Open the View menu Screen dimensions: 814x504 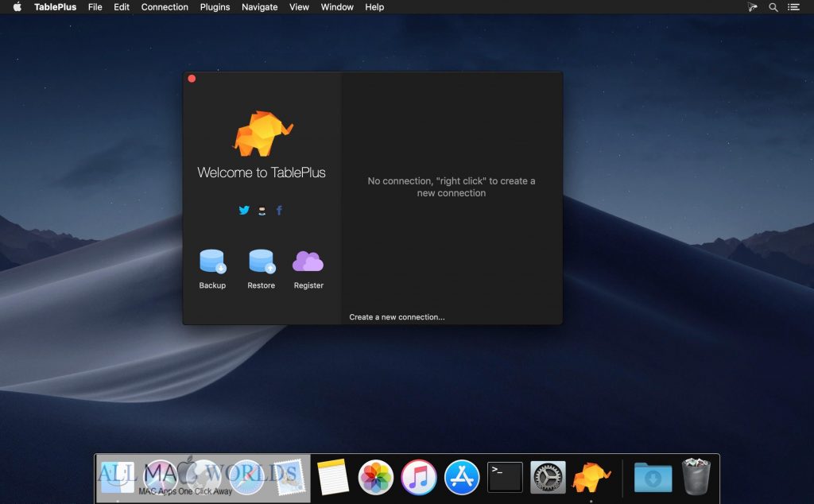[x=299, y=6]
